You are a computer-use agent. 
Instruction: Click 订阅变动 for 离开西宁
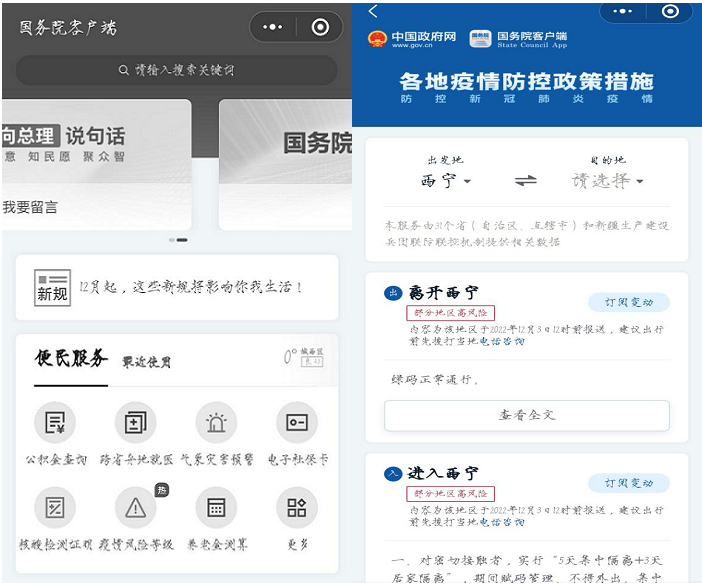pos(629,303)
